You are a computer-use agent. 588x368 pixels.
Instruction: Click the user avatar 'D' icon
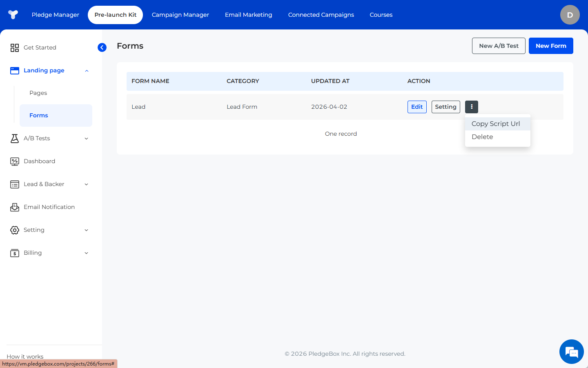570,15
